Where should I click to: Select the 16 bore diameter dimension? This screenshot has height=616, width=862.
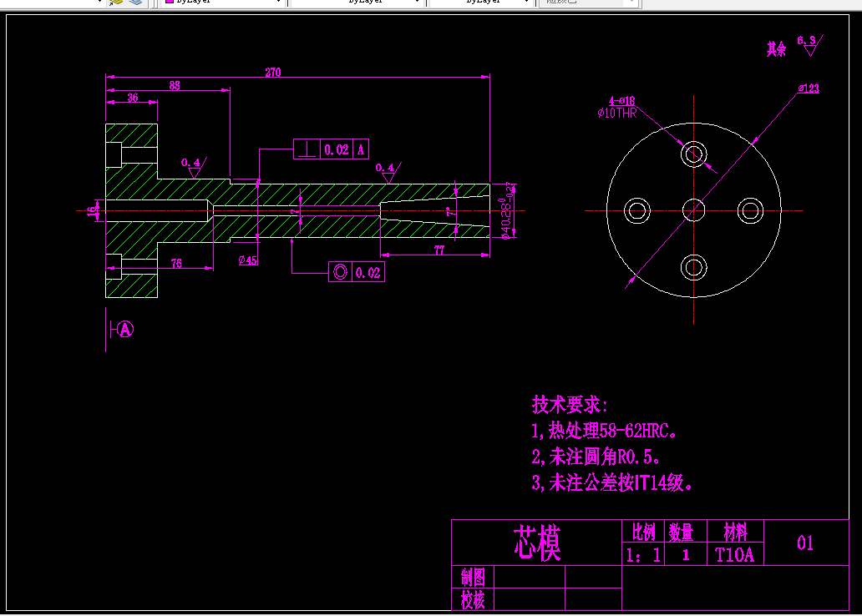(x=94, y=210)
